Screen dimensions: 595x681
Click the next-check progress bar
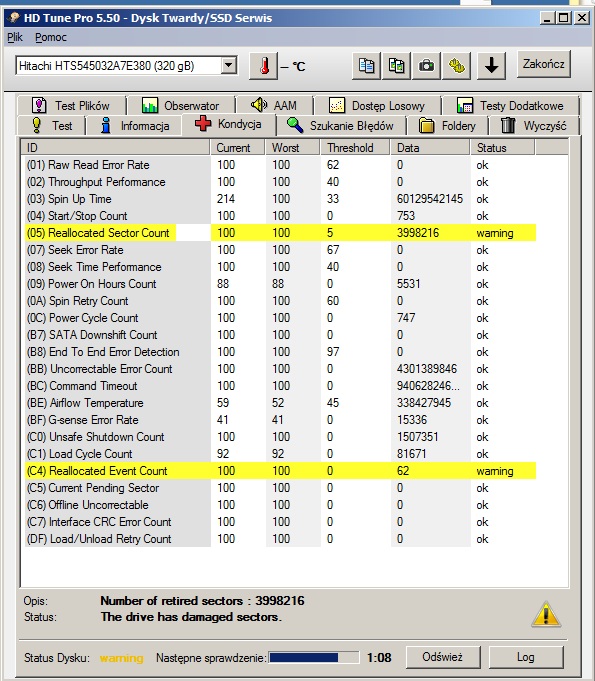point(314,658)
